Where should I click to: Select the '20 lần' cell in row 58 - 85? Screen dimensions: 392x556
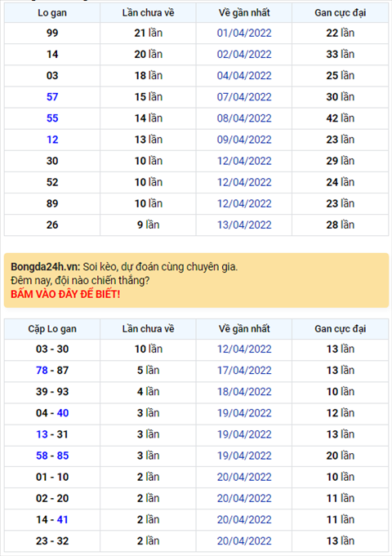click(x=341, y=456)
